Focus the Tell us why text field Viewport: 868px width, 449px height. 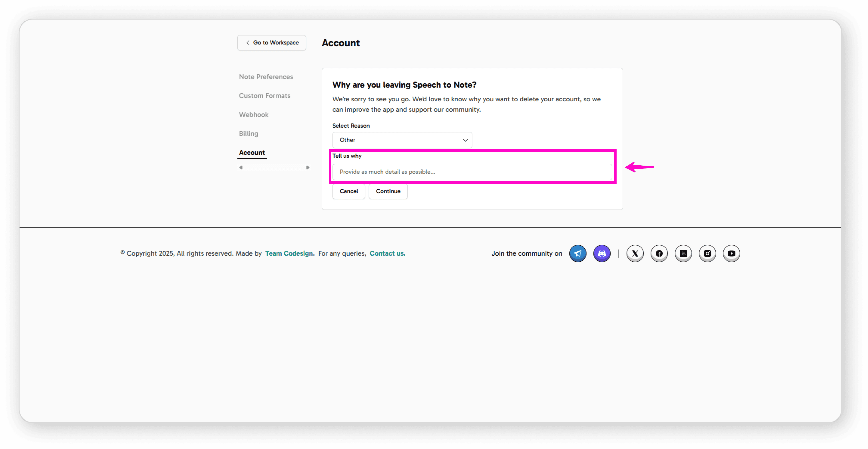tap(472, 172)
